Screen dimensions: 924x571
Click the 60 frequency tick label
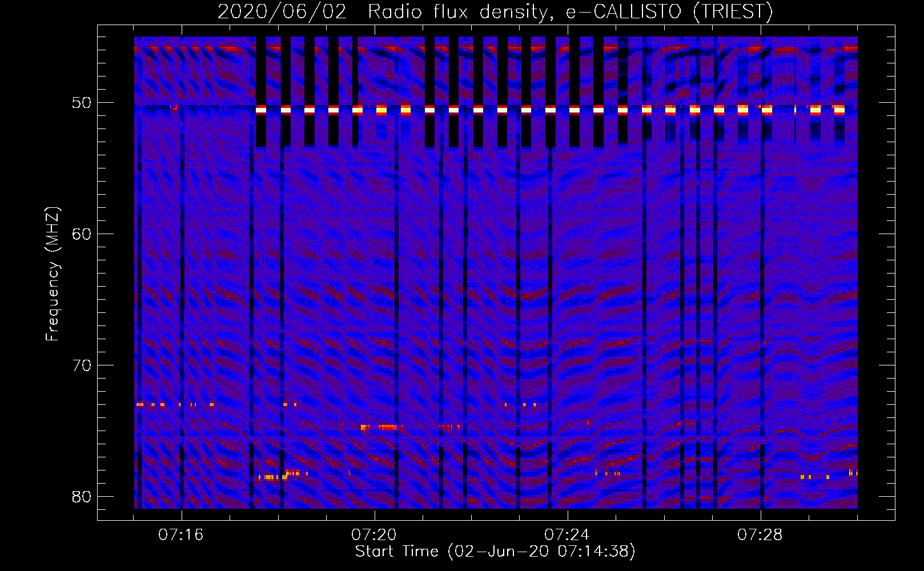[82, 234]
